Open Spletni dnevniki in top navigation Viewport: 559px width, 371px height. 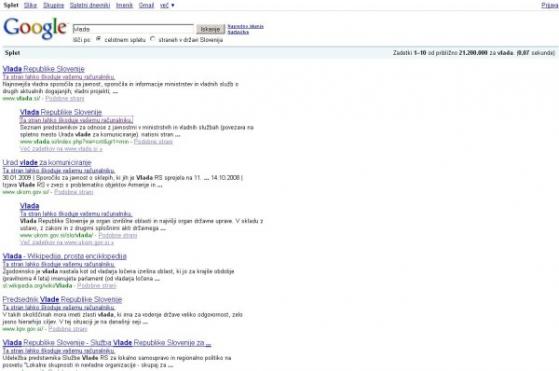click(90, 5)
